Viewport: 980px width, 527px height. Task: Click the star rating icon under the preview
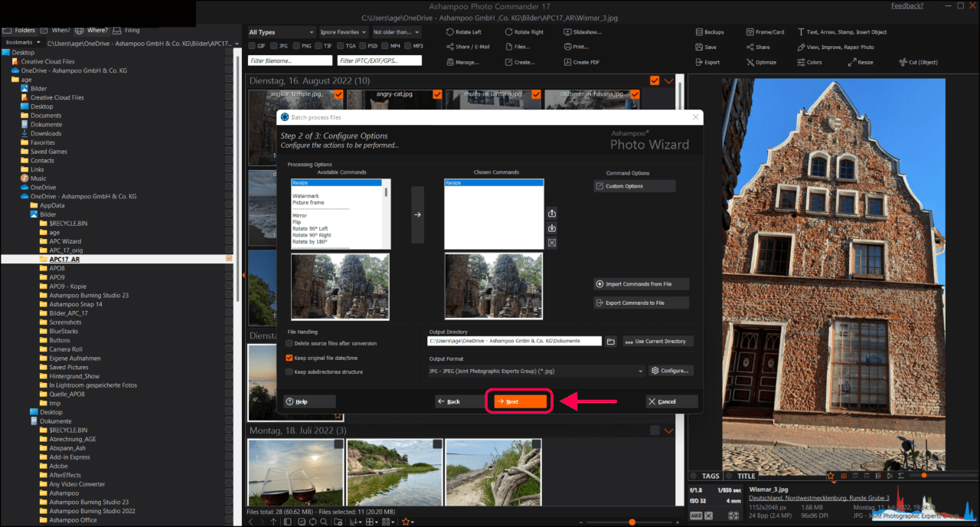(831, 476)
